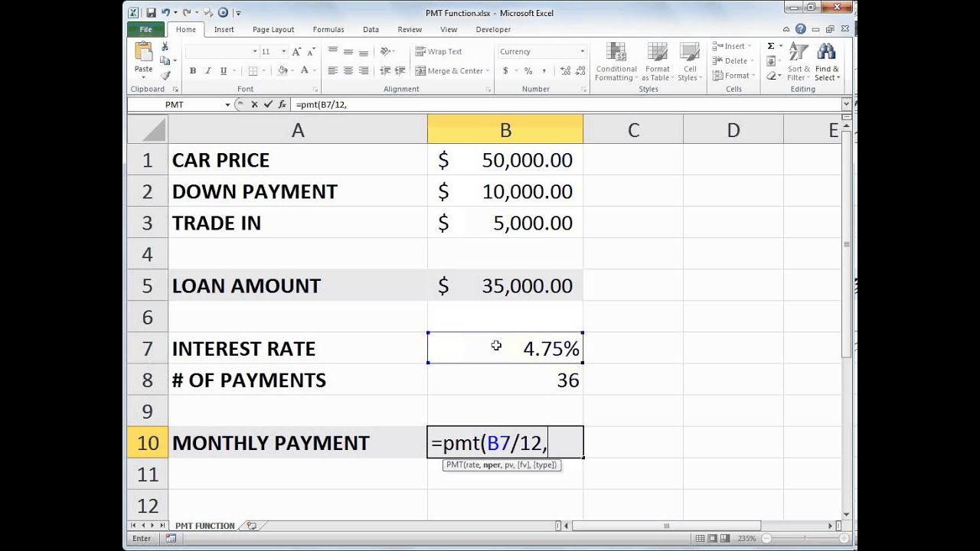Viewport: 980px width, 551px height.
Task: Open Cell Styles gallery
Action: (689, 62)
